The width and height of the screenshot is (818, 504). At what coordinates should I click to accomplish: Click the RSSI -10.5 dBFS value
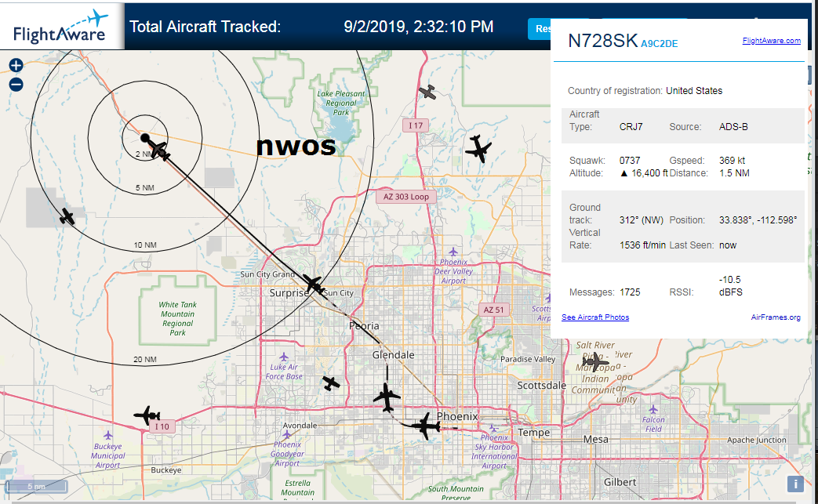click(x=730, y=286)
